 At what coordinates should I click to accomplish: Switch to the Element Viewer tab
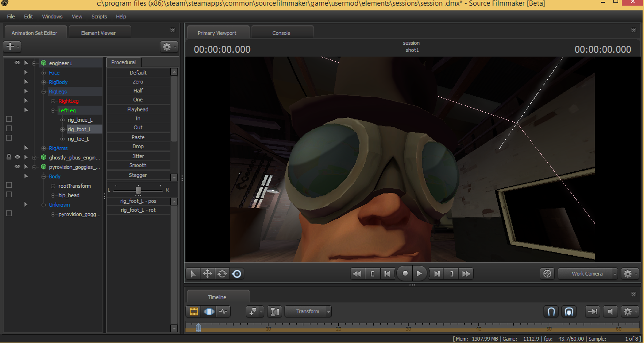98,33
